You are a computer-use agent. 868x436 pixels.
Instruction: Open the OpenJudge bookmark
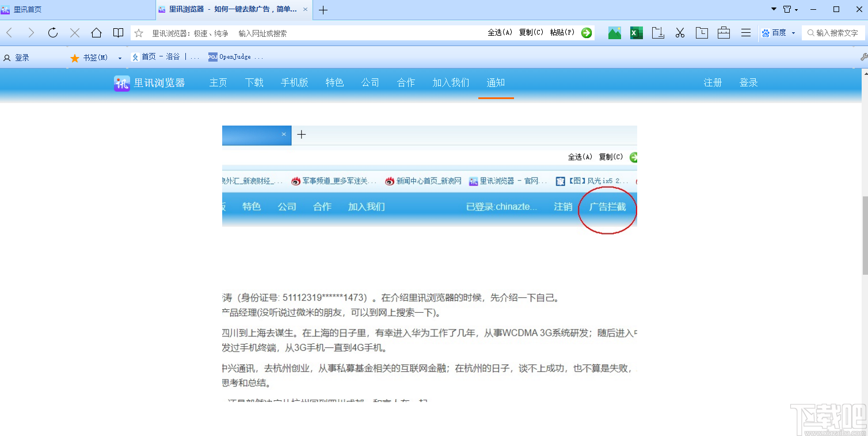click(x=236, y=57)
